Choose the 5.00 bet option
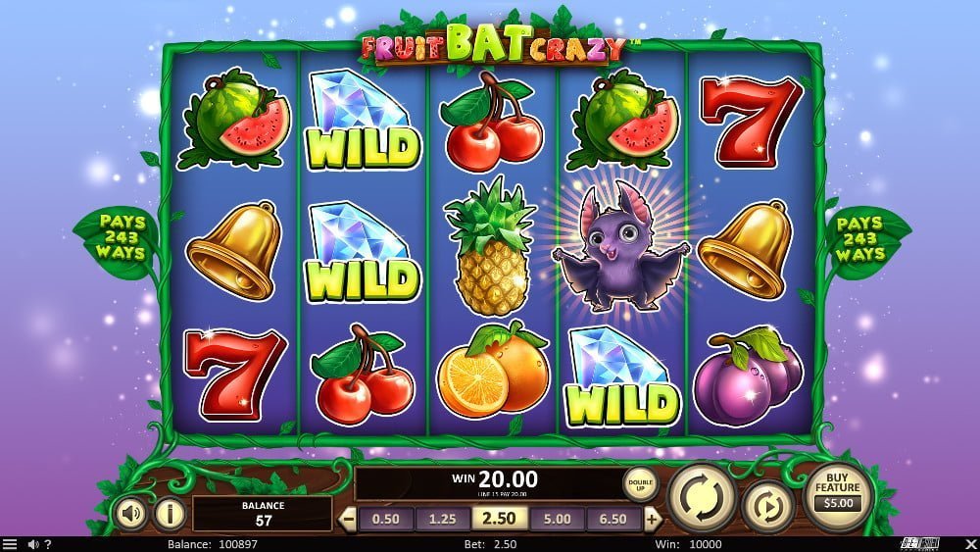980x552 pixels. coord(557,519)
